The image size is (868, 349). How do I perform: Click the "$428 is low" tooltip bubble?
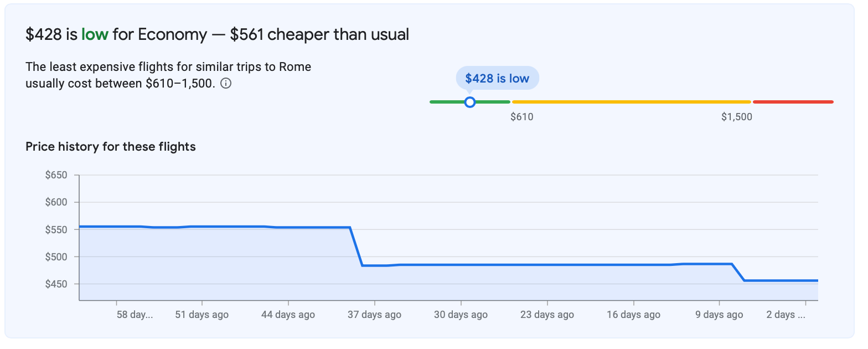point(497,79)
